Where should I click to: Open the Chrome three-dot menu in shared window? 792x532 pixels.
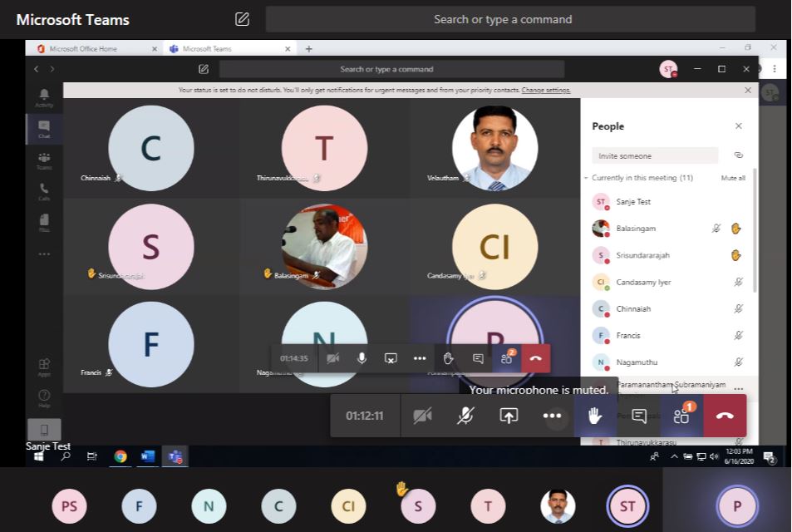[775, 69]
